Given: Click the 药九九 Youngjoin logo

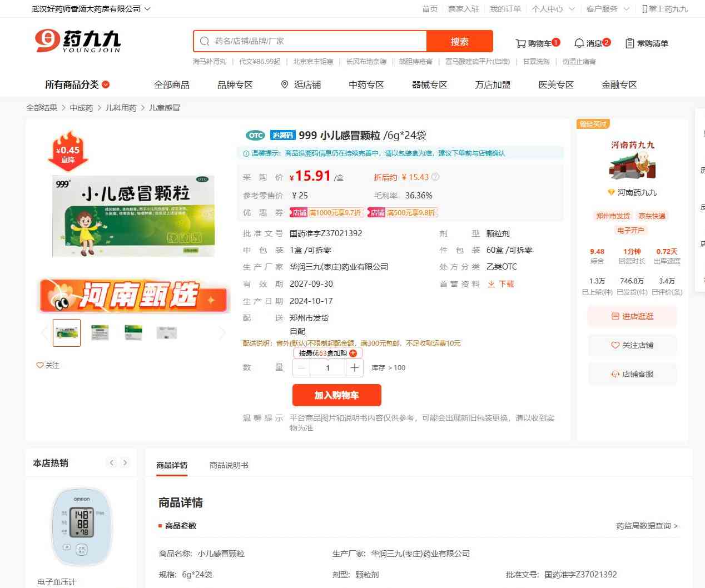Looking at the screenshot, I should 78,41.
